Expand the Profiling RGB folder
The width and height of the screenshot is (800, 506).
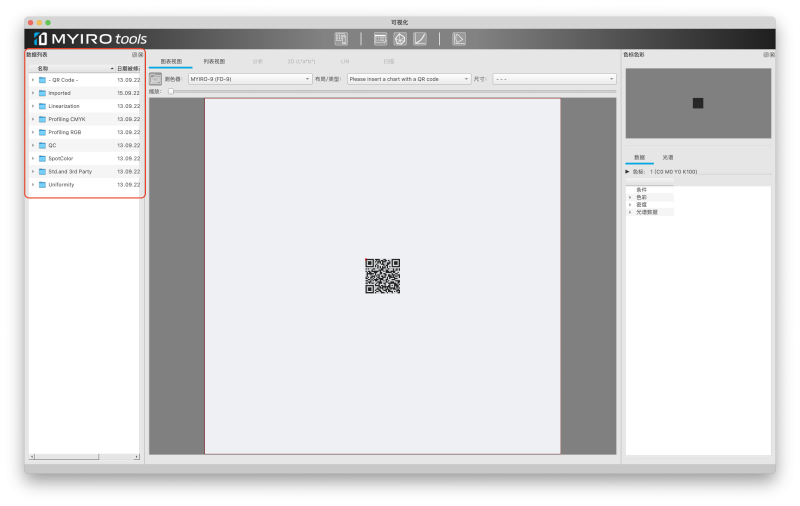click(x=33, y=132)
